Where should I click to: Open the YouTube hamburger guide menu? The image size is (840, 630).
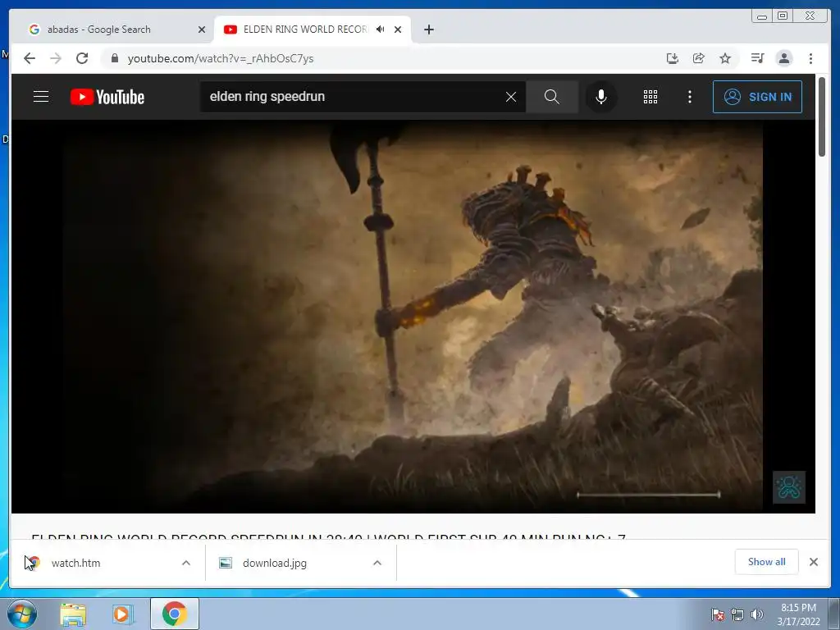41,97
